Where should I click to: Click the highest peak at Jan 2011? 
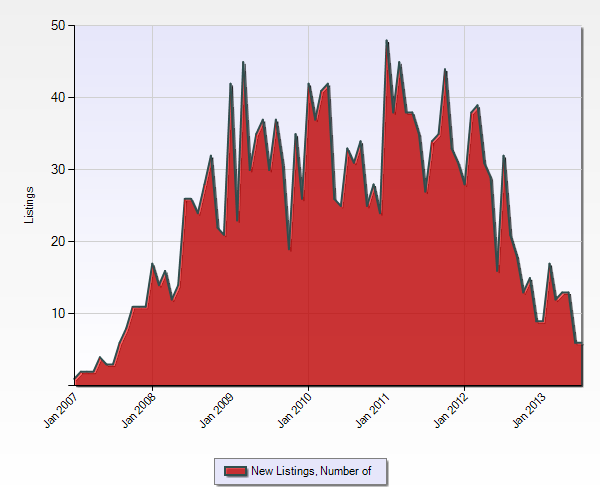pos(386,41)
